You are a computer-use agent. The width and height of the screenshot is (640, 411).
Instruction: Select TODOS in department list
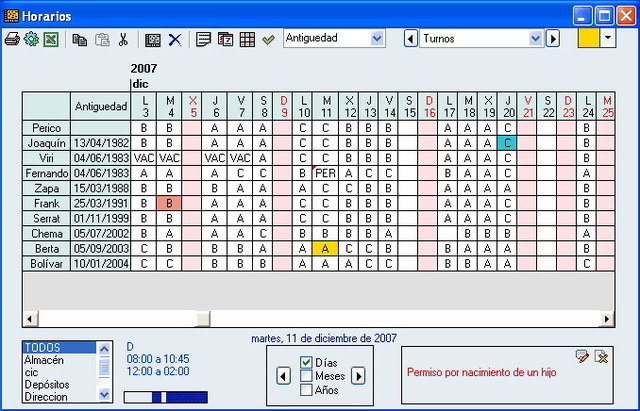[x=60, y=348]
